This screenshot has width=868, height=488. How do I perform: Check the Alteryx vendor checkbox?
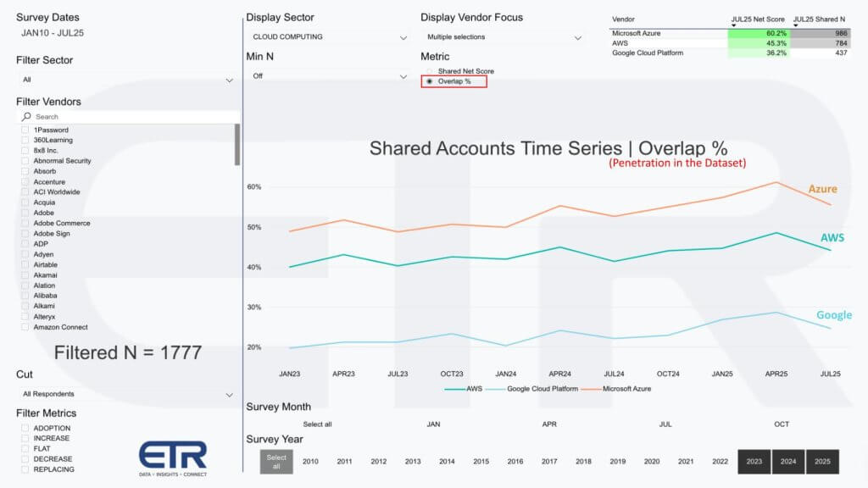click(x=25, y=317)
